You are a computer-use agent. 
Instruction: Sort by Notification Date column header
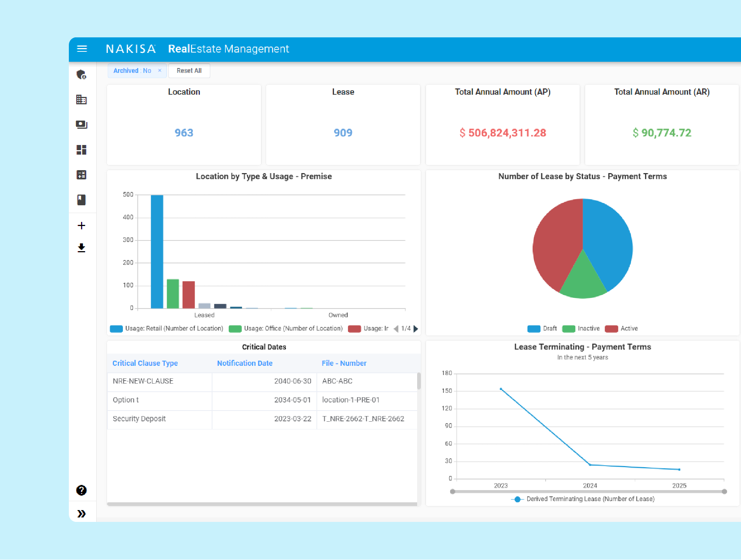pyautogui.click(x=245, y=363)
